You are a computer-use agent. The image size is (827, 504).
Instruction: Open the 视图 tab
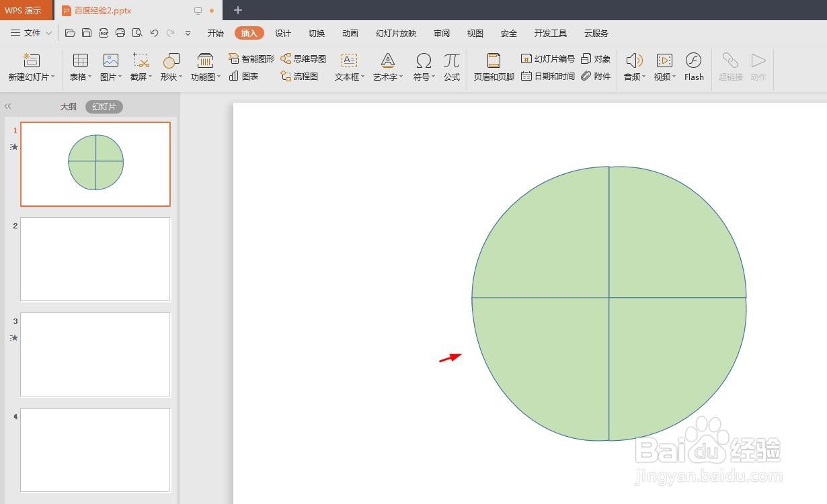tap(475, 33)
